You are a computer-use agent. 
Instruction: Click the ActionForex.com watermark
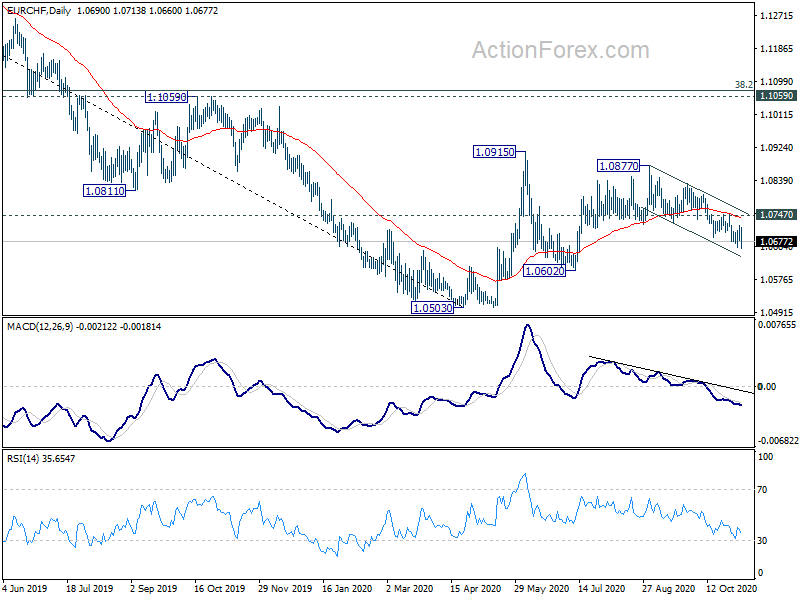pyautogui.click(x=561, y=50)
